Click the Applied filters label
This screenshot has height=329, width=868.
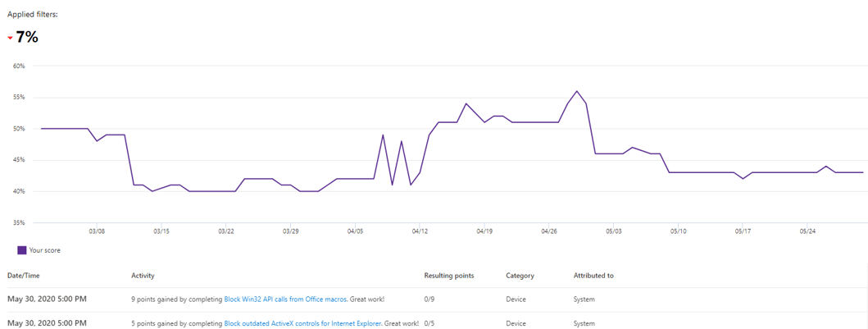[x=33, y=15]
